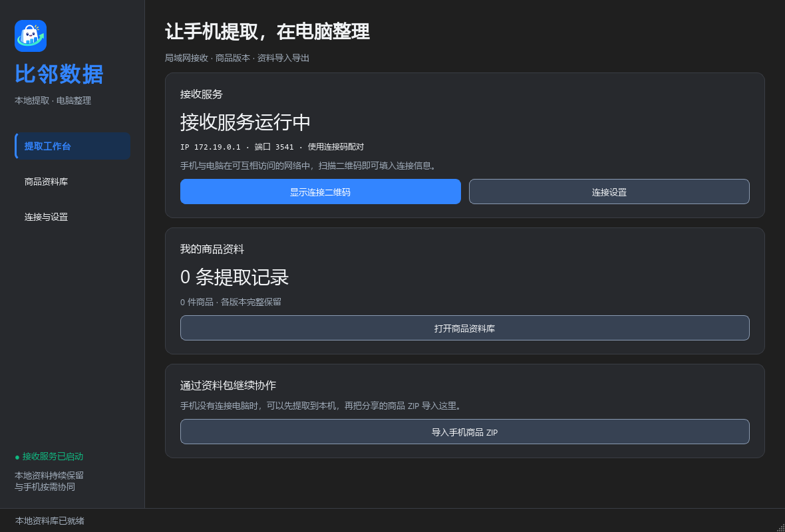
Task: Click the 导入手机商品 ZIP button
Action: (x=464, y=432)
